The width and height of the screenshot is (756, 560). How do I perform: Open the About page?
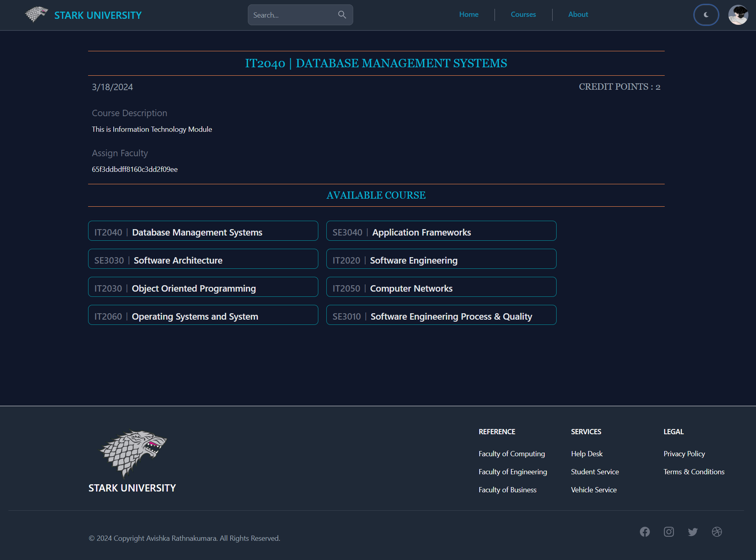coord(578,14)
